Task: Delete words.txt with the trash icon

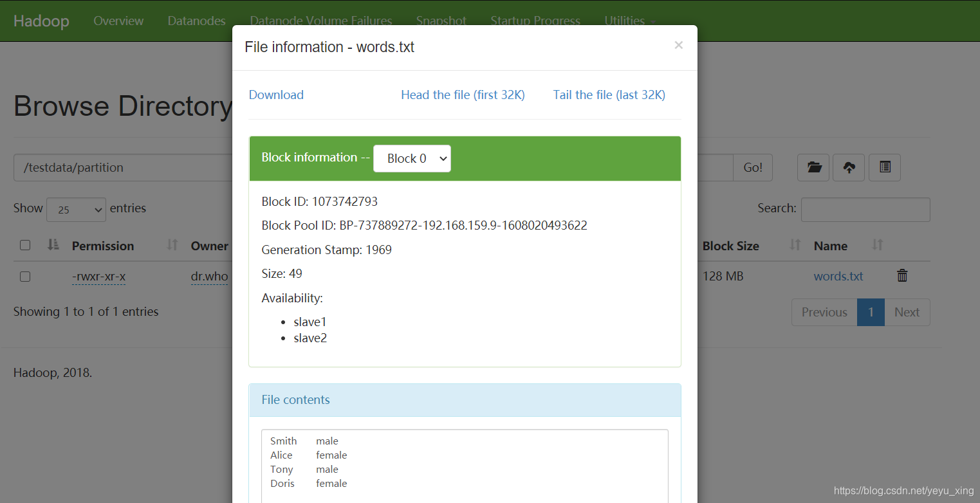Action: tap(902, 275)
